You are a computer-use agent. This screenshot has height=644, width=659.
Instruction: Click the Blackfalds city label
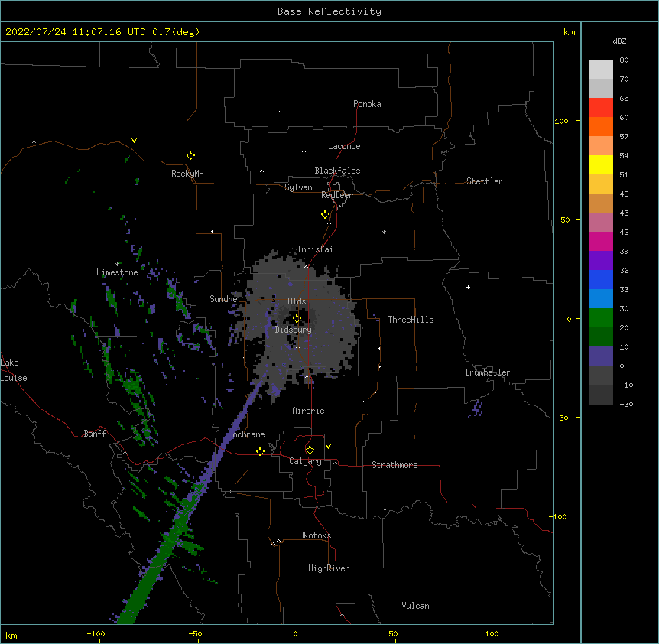coord(337,171)
